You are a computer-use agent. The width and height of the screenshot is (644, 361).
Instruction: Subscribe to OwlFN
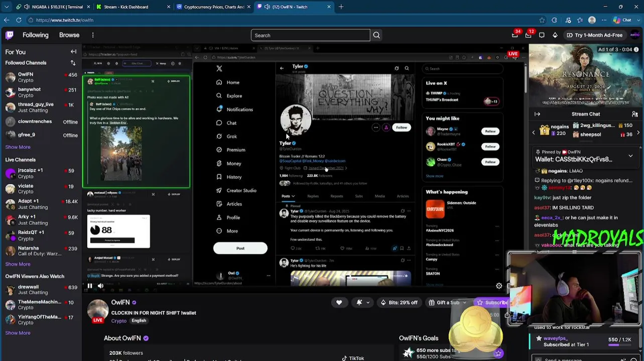[491, 302]
